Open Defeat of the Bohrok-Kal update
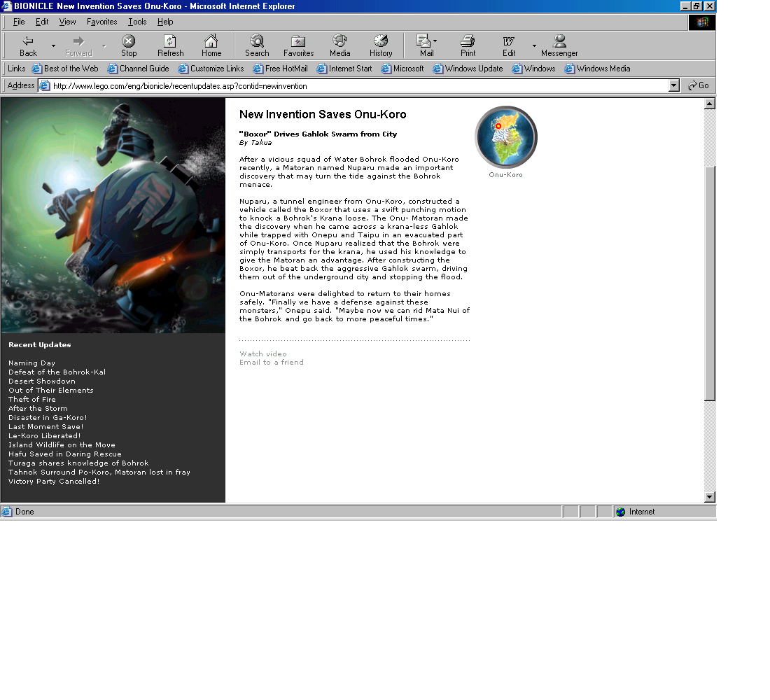The image size is (770, 700). pos(57,372)
